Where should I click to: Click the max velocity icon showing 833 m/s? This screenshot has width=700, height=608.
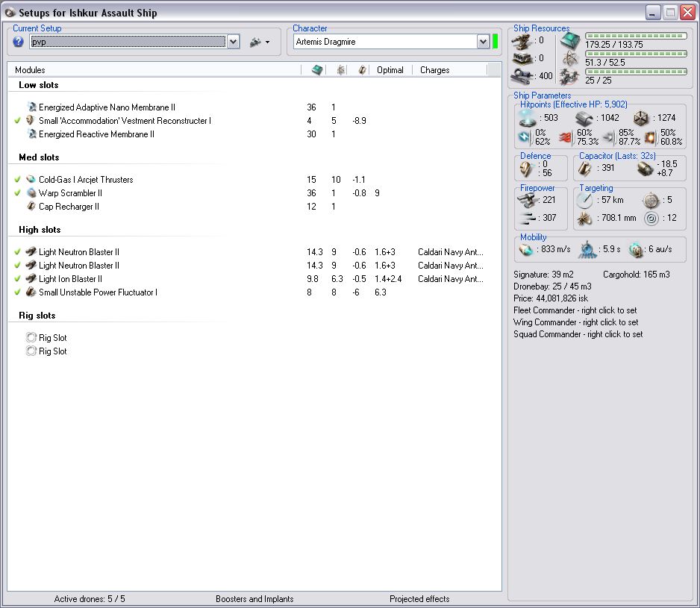tap(526, 249)
